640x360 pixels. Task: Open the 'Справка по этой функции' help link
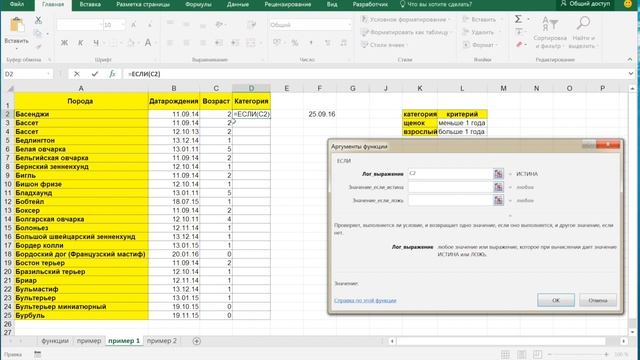(365, 300)
